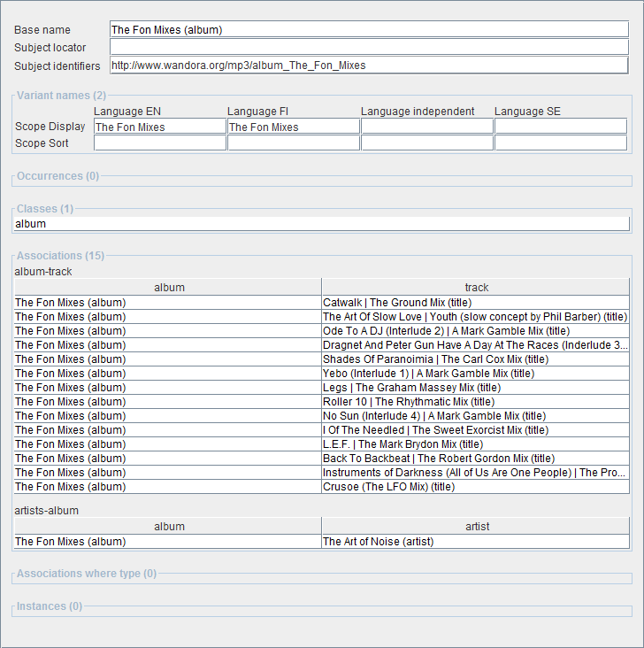Select track 'I Of The Needled | The Sweet Exorcist Mix'

[x=475, y=430]
